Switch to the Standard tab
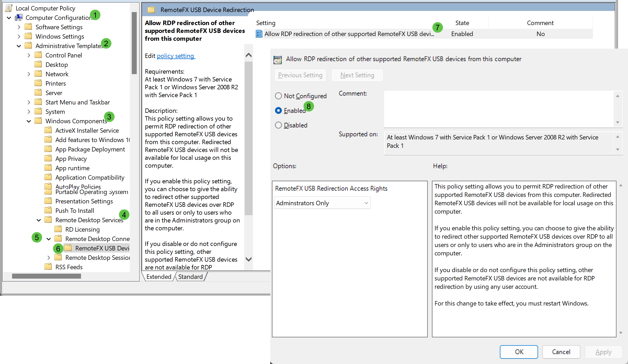 pyautogui.click(x=190, y=277)
